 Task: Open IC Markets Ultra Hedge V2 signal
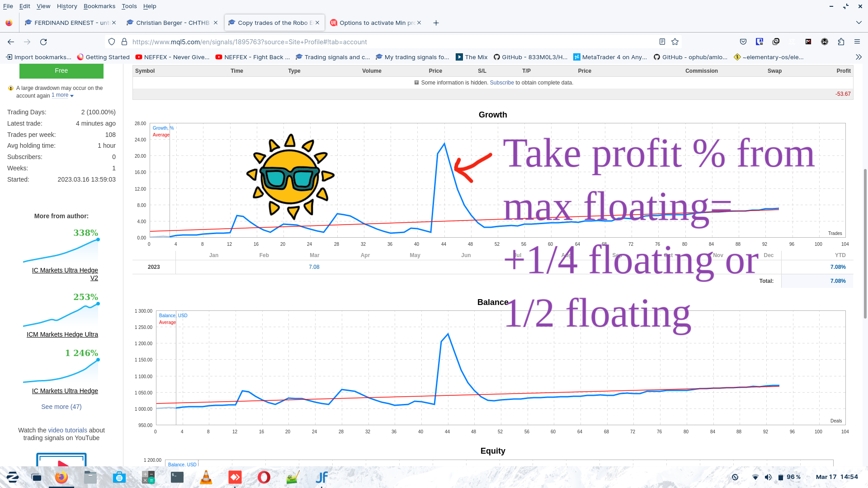[x=65, y=274]
